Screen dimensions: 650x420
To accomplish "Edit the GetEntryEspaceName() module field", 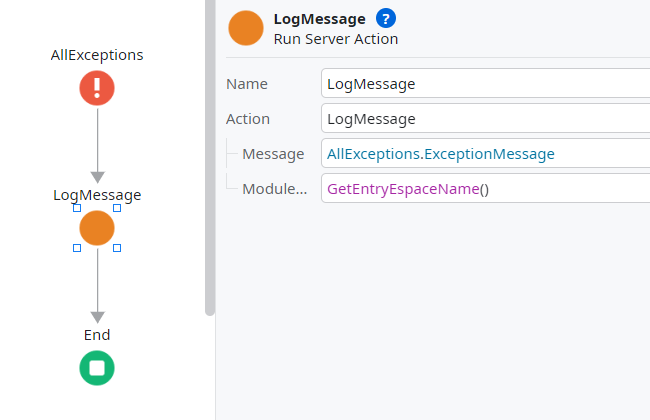I will click(x=485, y=189).
